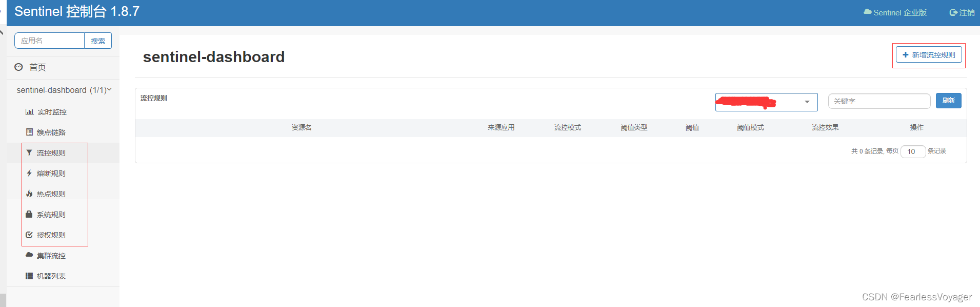Click the cloud icon for 集群流控
The height and width of the screenshot is (307, 980).
point(29,255)
